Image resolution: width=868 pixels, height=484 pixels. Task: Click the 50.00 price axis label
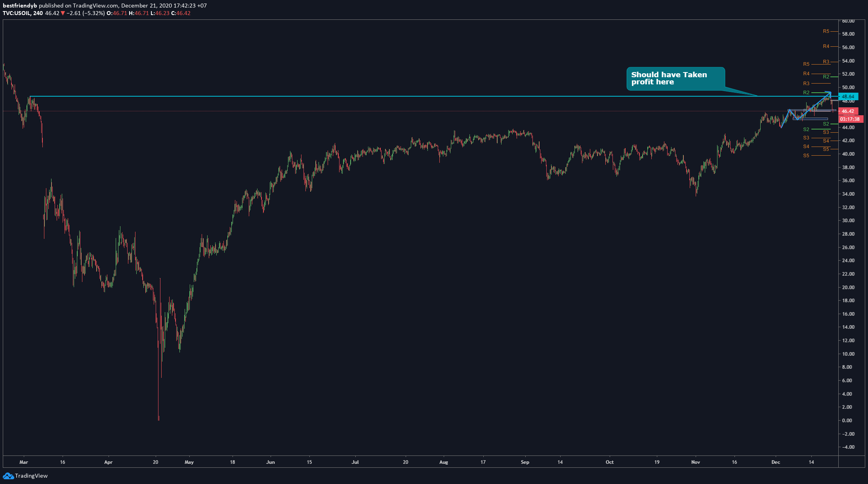[848, 87]
